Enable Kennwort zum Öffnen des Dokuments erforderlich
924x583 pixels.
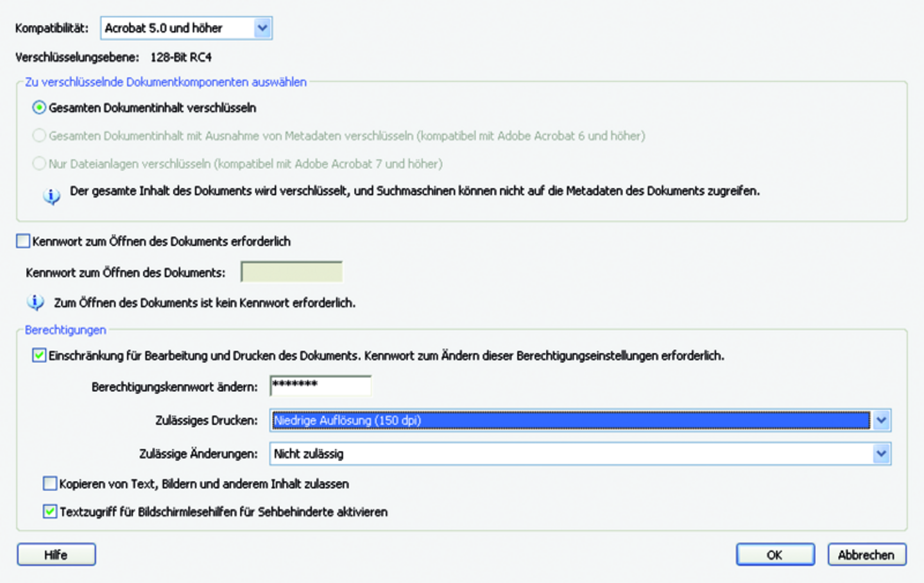click(x=23, y=241)
